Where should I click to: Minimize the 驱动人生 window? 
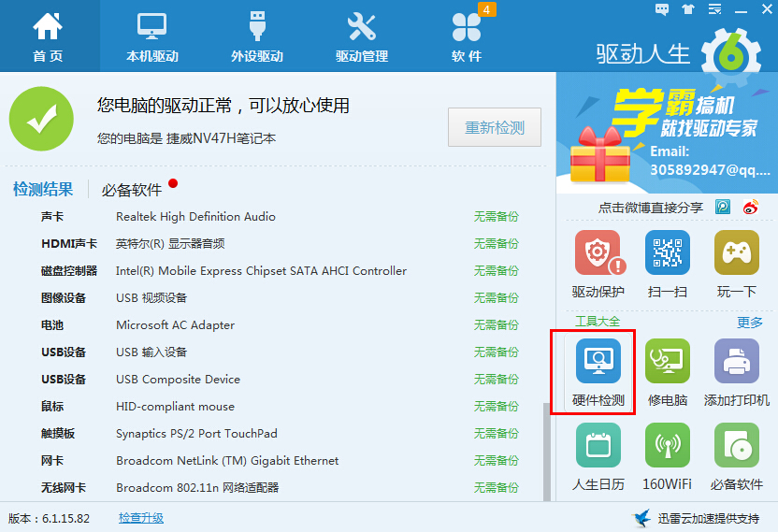pos(741,10)
